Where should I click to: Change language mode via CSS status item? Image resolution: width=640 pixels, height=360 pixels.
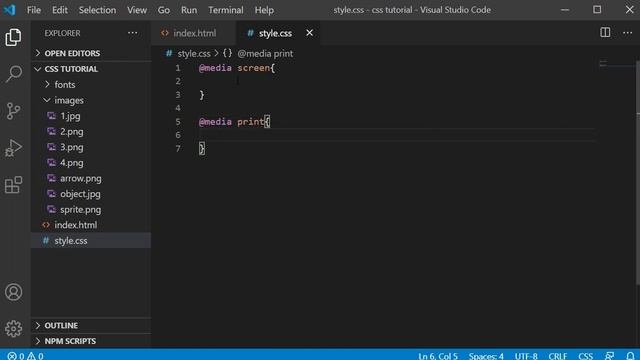point(585,356)
